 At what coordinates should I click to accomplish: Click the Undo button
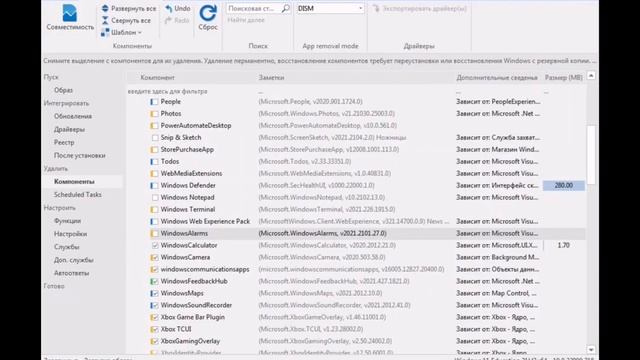pos(178,8)
